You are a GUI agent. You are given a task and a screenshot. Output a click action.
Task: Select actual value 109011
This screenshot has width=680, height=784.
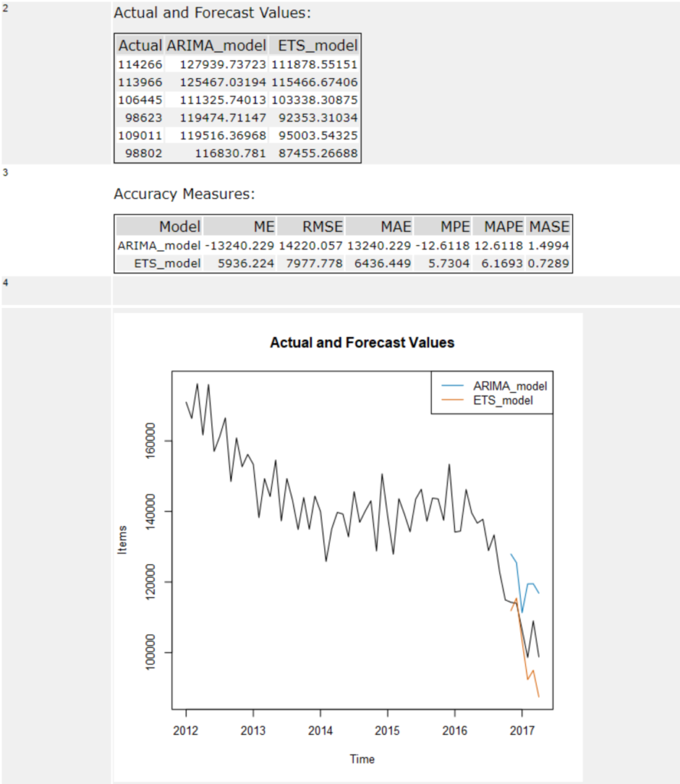140,136
